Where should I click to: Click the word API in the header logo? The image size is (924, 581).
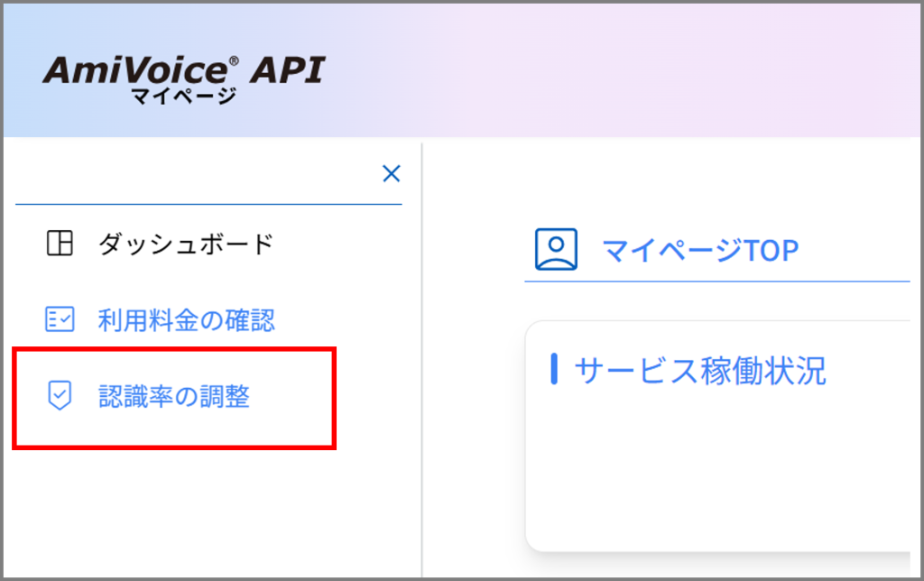[287, 70]
